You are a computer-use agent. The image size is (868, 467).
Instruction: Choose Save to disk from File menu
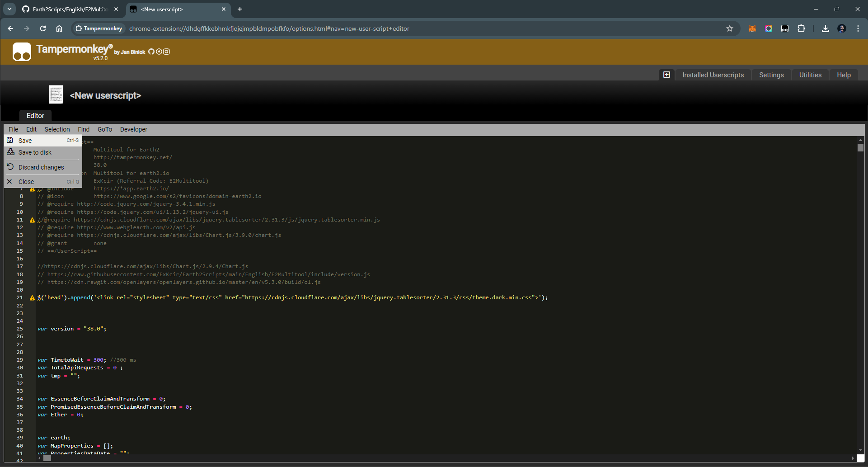point(35,152)
